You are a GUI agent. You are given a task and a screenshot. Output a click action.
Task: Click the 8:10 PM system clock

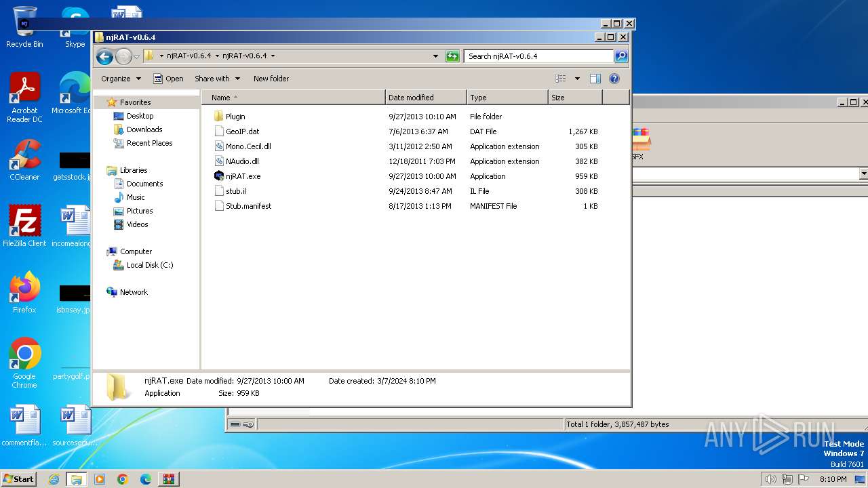click(833, 479)
